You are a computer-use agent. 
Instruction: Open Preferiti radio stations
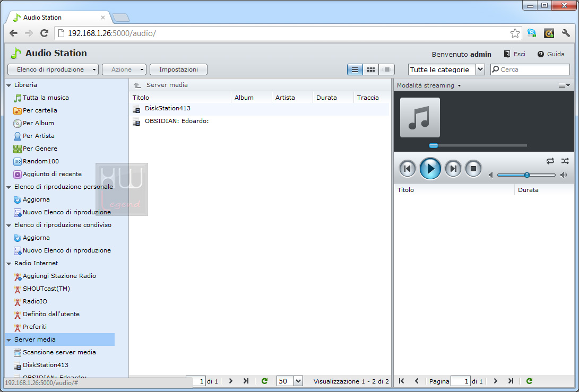(x=30, y=327)
